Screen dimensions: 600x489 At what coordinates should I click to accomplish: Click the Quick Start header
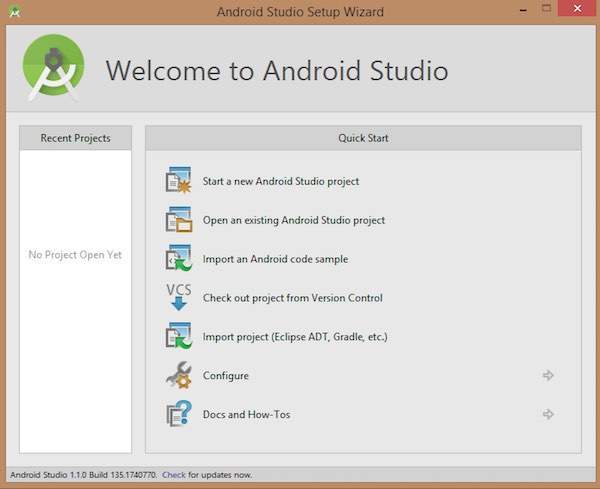[363, 138]
